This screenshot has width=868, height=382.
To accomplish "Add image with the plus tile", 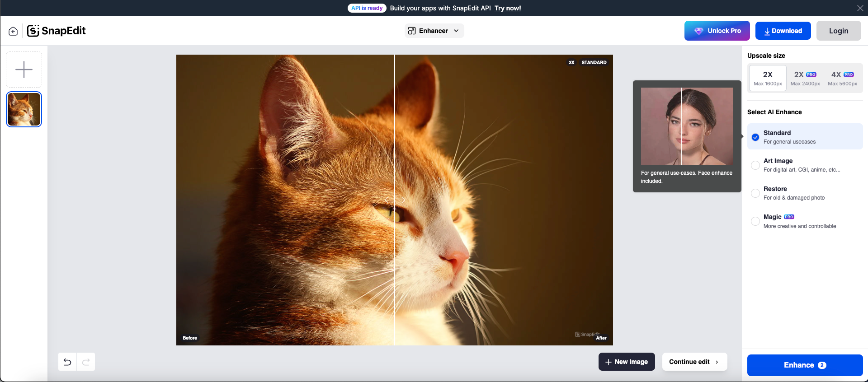I will (x=24, y=70).
